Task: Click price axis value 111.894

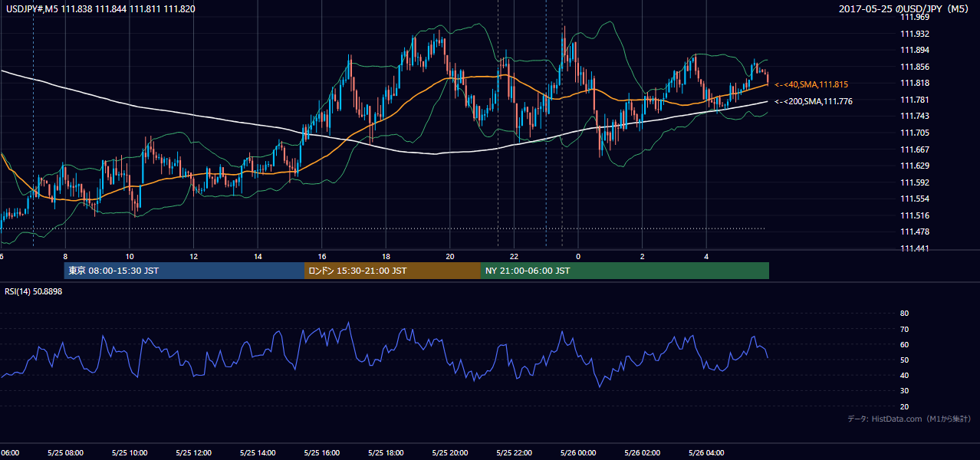Action: pyautogui.click(x=916, y=50)
